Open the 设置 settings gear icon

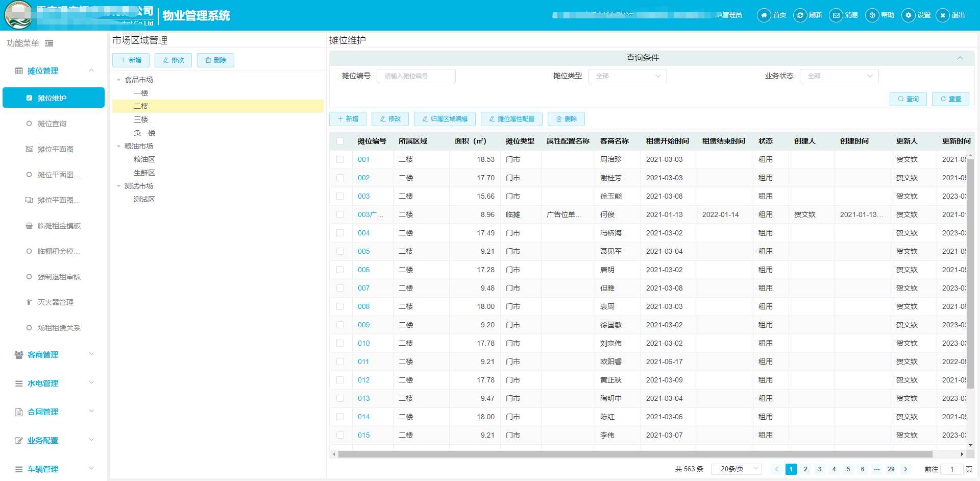(x=909, y=15)
